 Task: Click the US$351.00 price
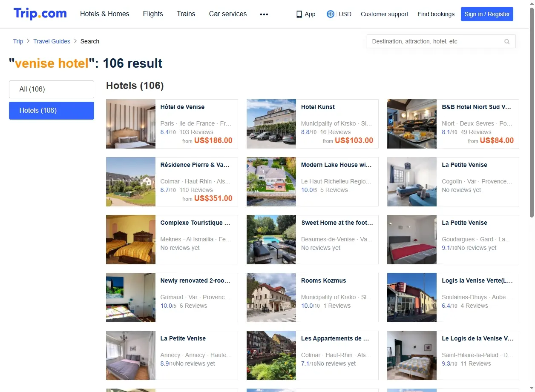[213, 198]
